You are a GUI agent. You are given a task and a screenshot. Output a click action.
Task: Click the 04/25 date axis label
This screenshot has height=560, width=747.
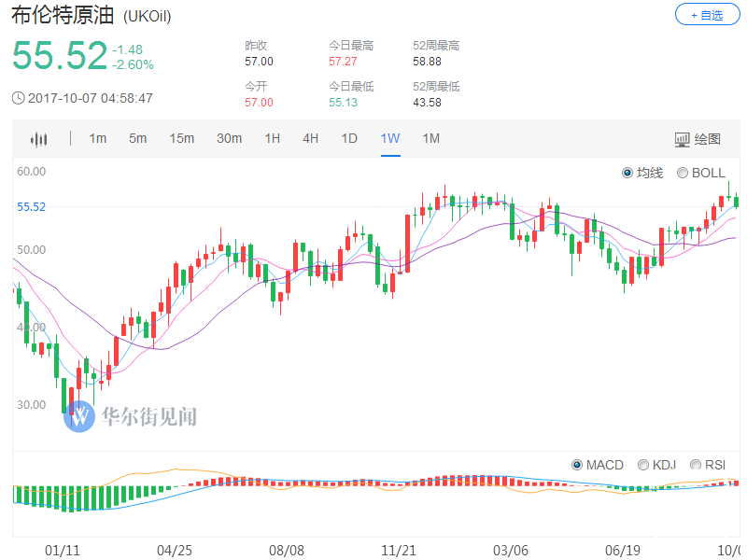[x=175, y=551]
